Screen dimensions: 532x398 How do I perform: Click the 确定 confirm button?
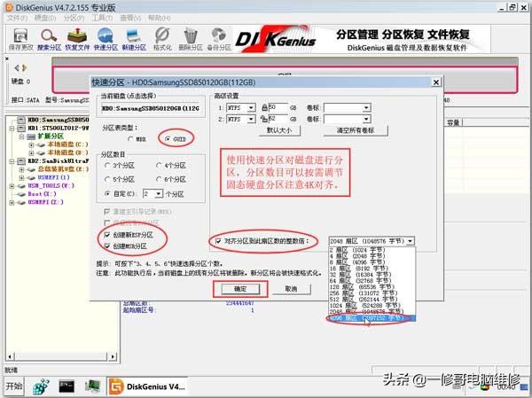(x=240, y=289)
